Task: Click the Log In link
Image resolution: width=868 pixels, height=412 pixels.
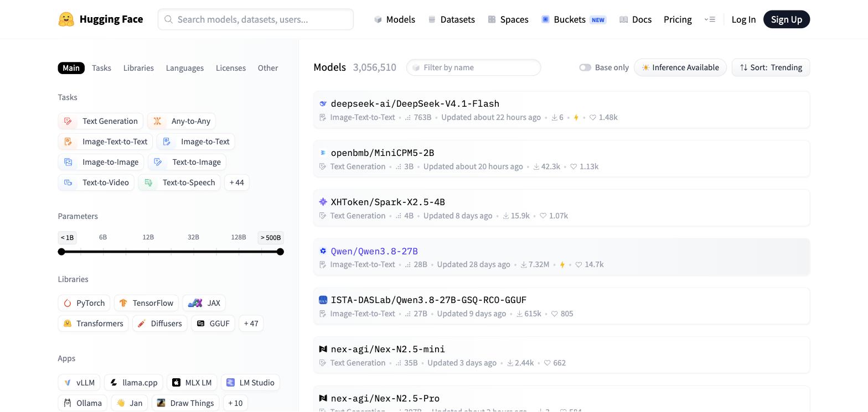Action: coord(743,19)
